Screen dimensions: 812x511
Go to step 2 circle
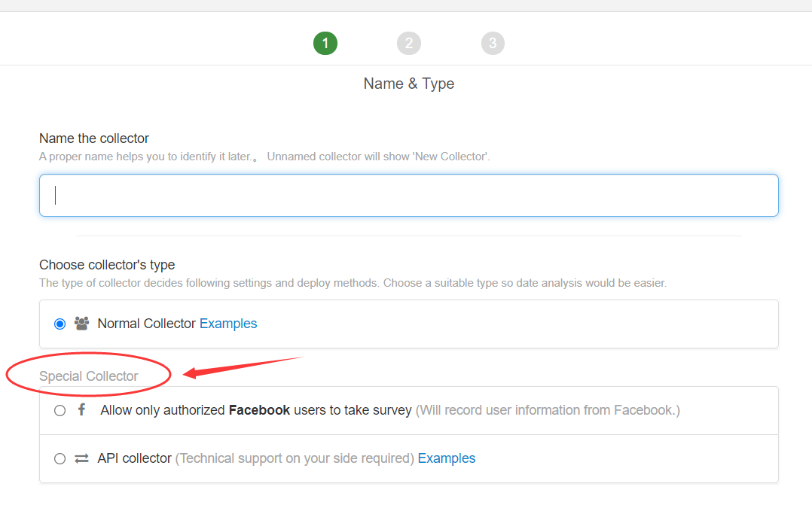(x=409, y=44)
